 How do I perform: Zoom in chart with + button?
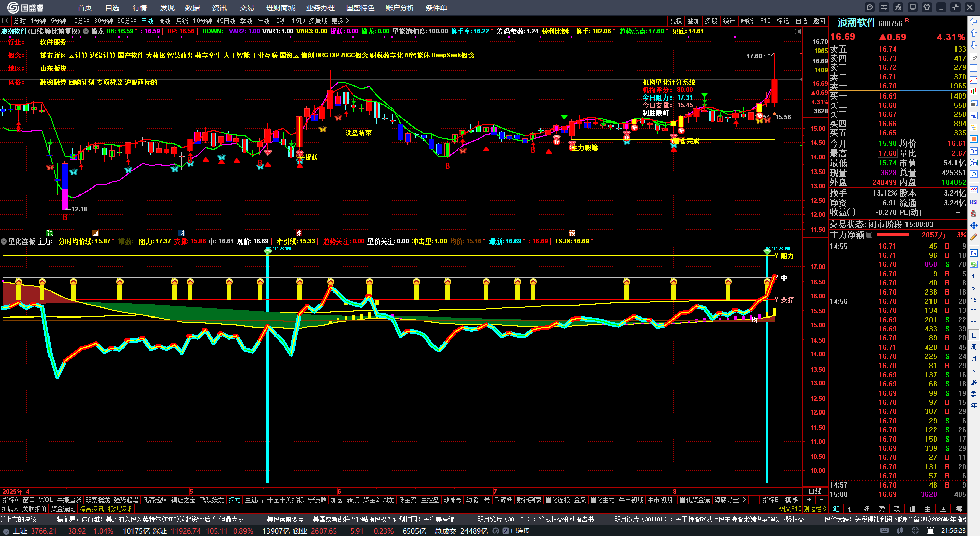point(810,500)
